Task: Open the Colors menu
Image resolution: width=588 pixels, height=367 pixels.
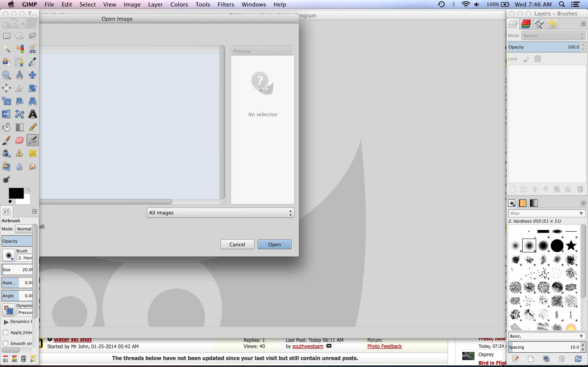Action: [179, 5]
